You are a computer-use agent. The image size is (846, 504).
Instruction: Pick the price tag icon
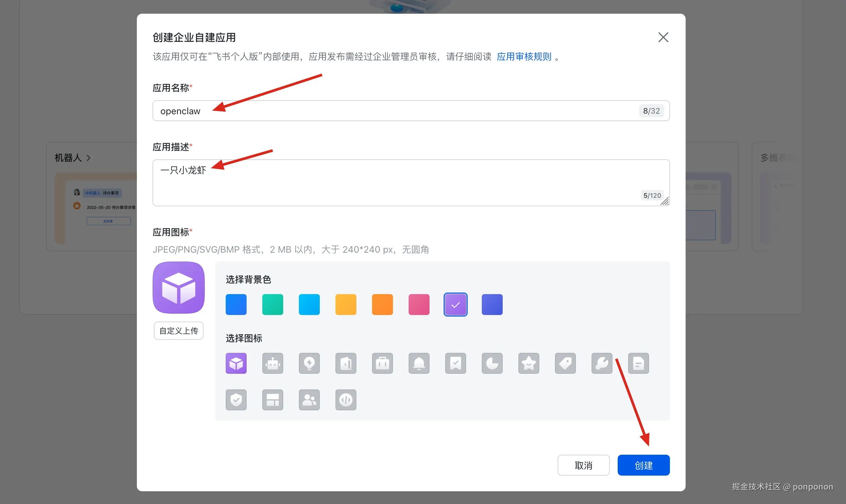565,363
